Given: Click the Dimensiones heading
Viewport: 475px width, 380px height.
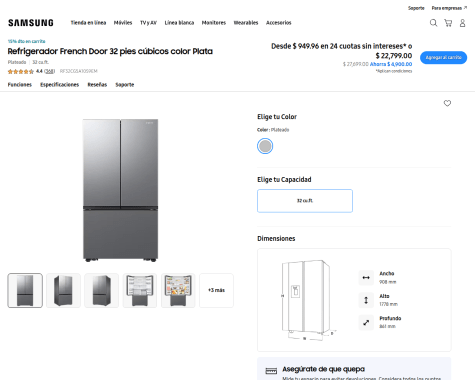Looking at the screenshot, I should tap(276, 238).
